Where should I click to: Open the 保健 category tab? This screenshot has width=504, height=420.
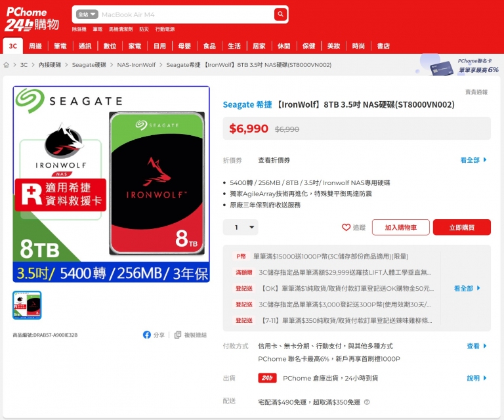[x=309, y=46]
